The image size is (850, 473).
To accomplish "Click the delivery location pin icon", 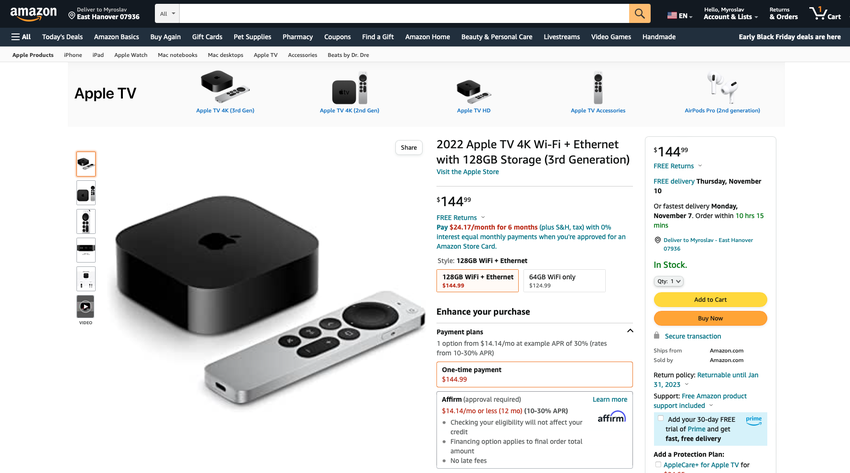I will pyautogui.click(x=72, y=15).
